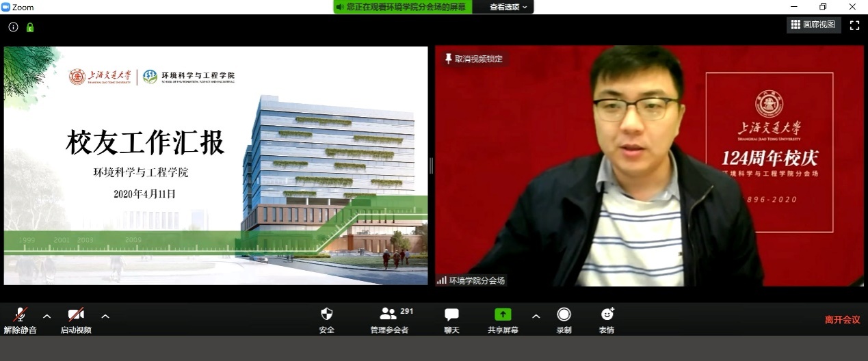Open the Security shield icon
868x361 pixels.
coord(326,315)
